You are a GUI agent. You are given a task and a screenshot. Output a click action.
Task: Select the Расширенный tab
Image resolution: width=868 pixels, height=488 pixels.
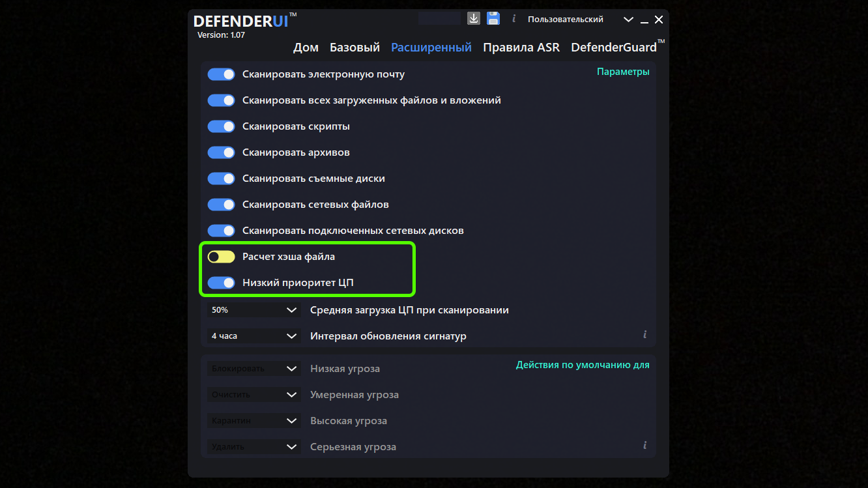click(431, 48)
